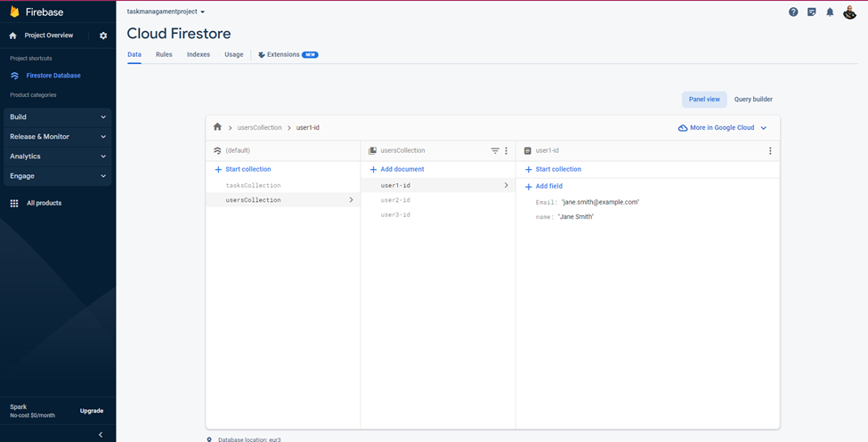
Task: Click the database location pin icon
Action: pos(208,440)
